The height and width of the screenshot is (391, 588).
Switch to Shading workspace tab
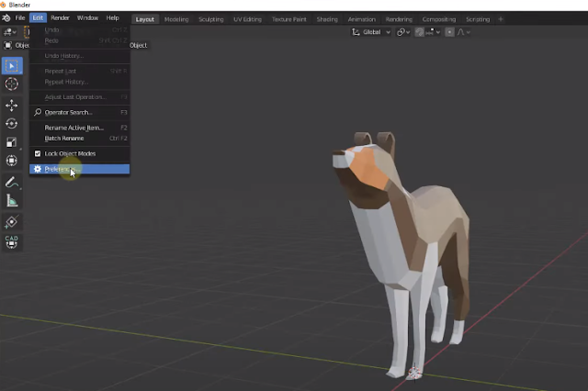click(327, 19)
